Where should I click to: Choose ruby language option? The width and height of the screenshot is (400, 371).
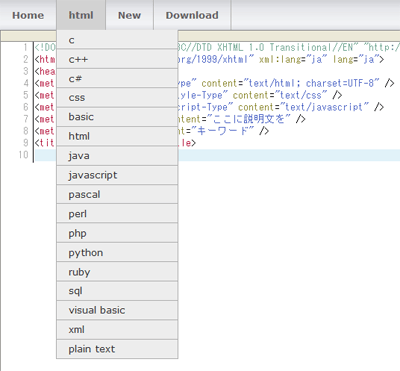[117, 272]
